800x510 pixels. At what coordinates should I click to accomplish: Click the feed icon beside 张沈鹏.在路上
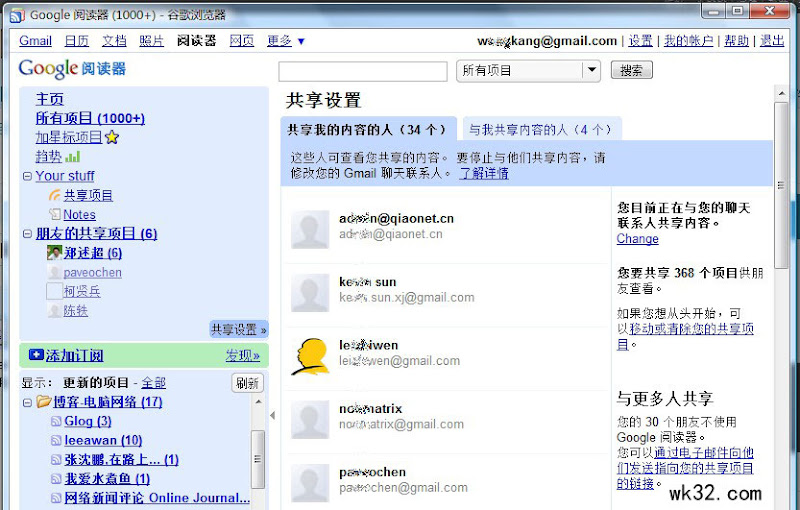pos(56,460)
